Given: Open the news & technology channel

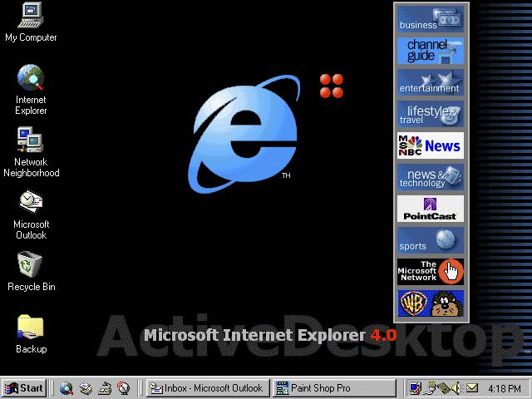Looking at the screenshot, I should point(431,177).
